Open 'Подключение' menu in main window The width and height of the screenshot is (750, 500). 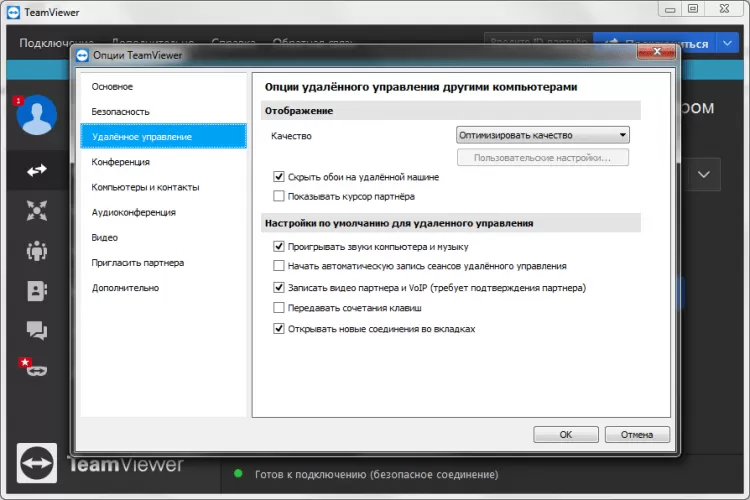click(56, 43)
